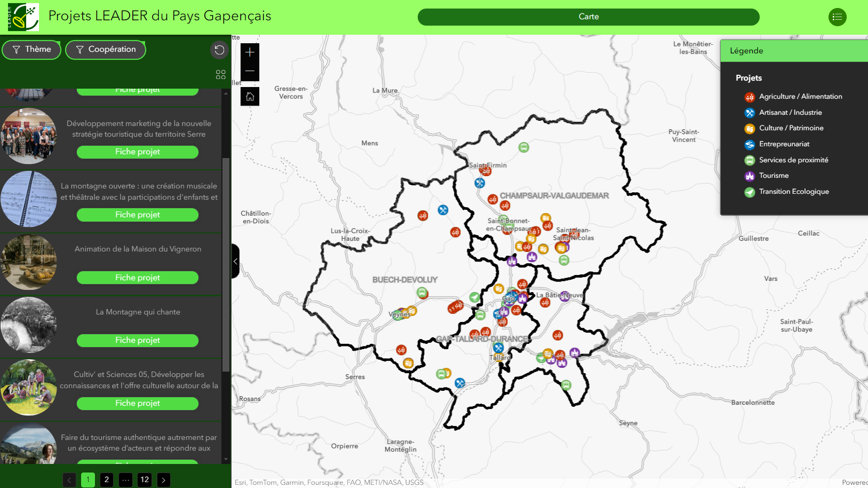Click the LEADER logo
This screenshot has height=488, width=868.
pyautogui.click(x=23, y=17)
